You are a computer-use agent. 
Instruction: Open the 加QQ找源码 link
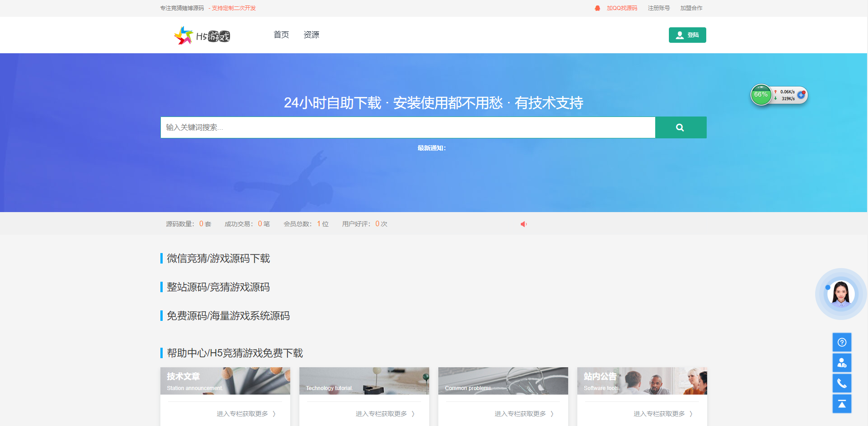point(621,8)
